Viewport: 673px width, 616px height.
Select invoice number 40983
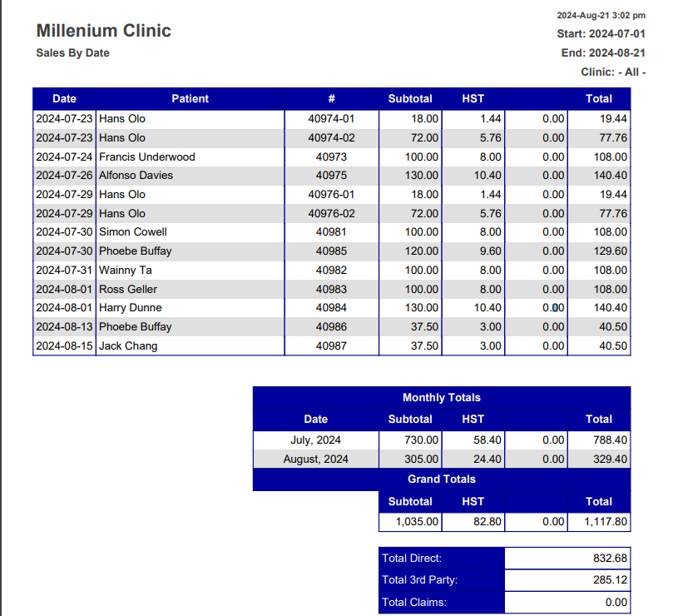[x=331, y=289]
